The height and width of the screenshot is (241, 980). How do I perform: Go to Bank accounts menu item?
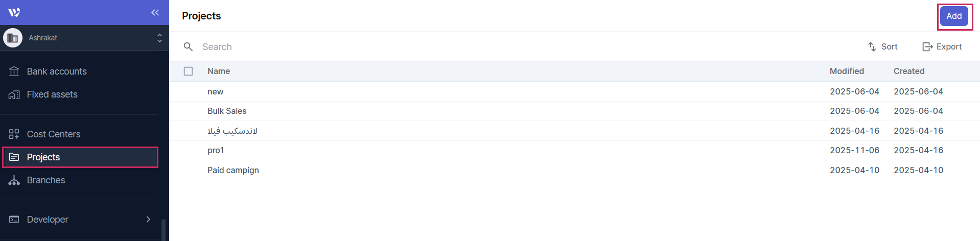tap(57, 71)
